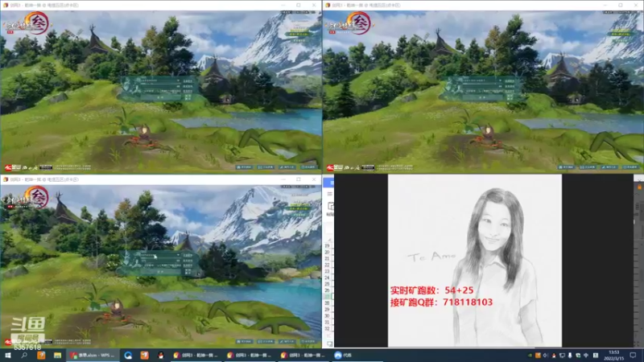Image resolution: width=644 pixels, height=362 pixels.
Task: Open the NVIDIA tray icon
Action: tap(530, 356)
